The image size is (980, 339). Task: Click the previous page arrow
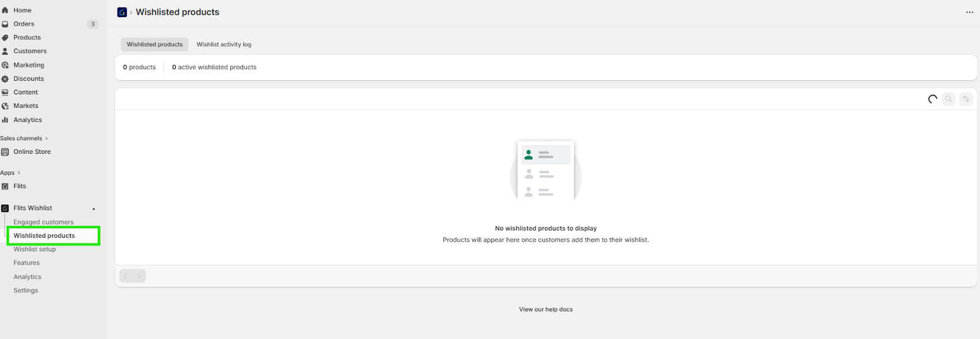point(126,276)
